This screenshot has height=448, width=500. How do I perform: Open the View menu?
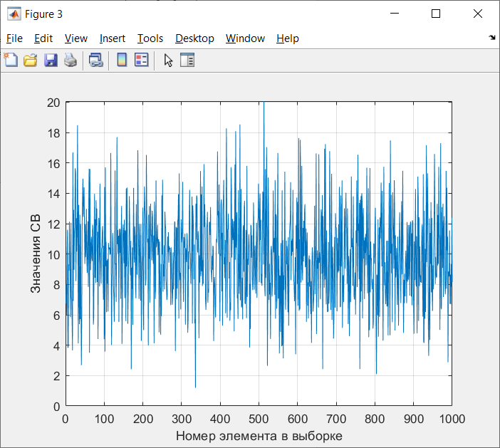pos(76,38)
